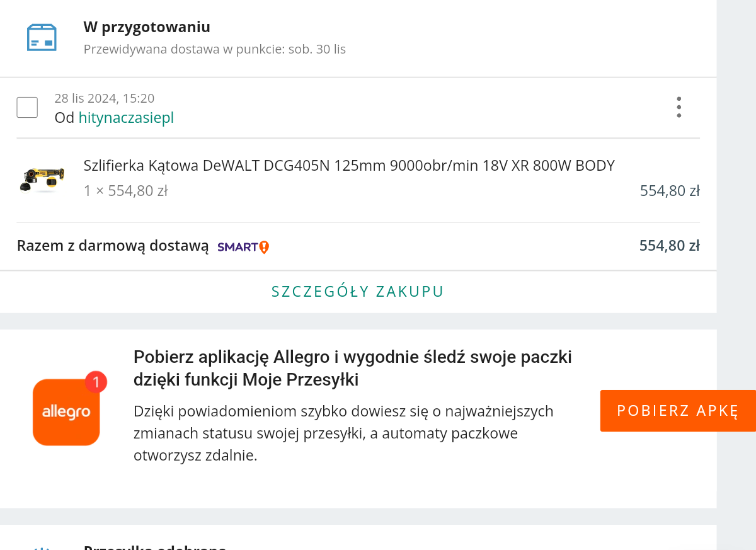Click the unit price 1 × 554,80 zł
756x550 pixels.
(x=125, y=190)
